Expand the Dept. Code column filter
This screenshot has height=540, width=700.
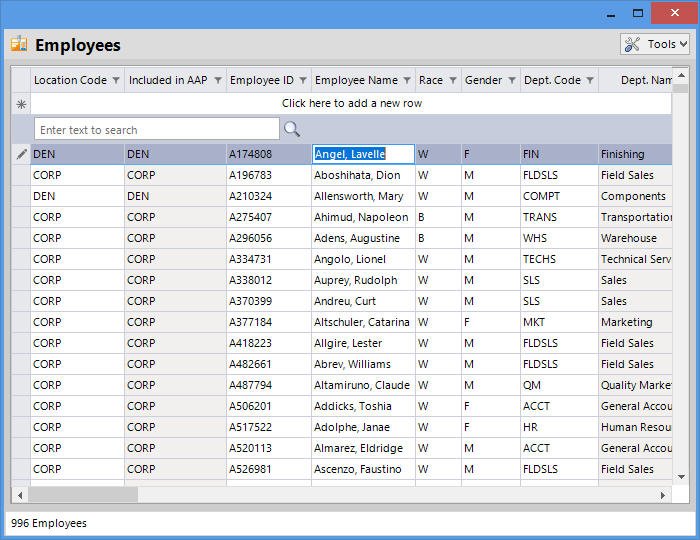(590, 80)
